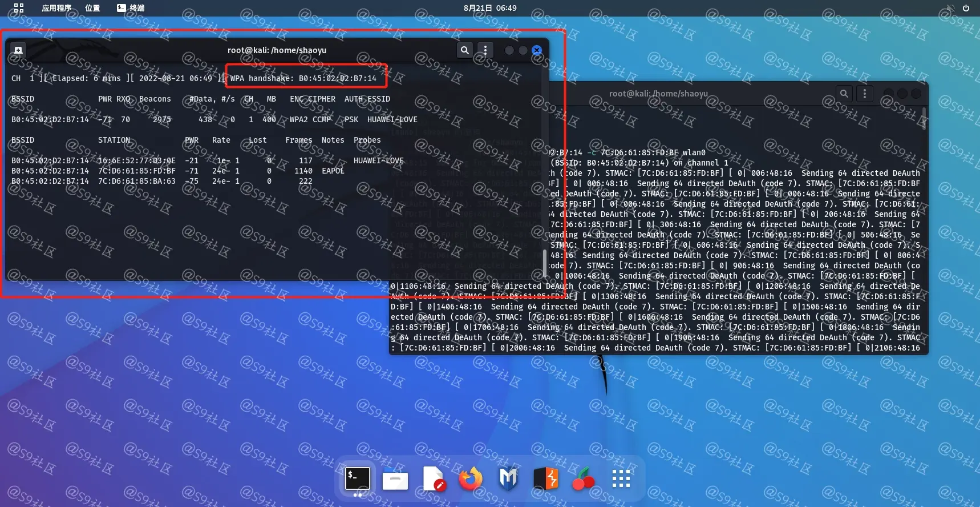This screenshot has height=507, width=980.
Task: Click the EAPOL note in station list
Action: (333, 171)
